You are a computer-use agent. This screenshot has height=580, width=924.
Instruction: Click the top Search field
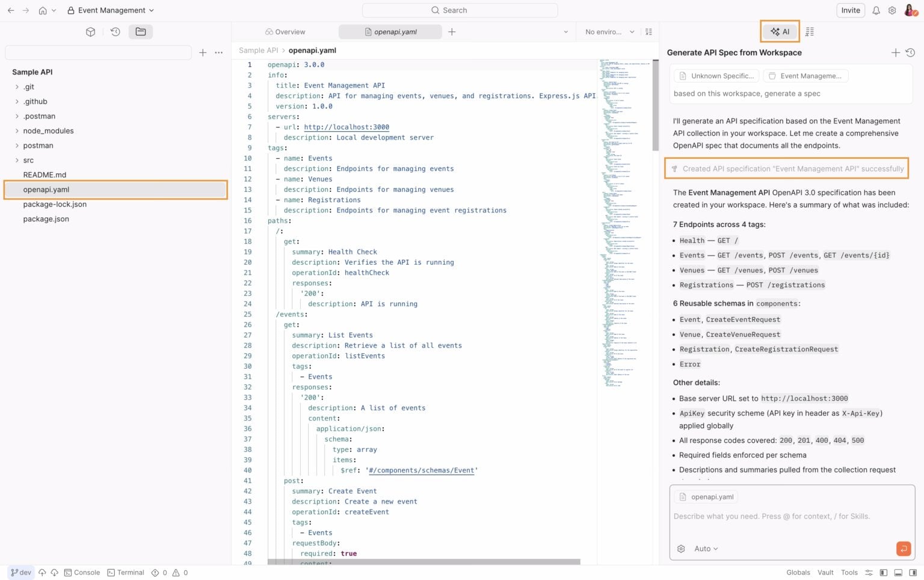[460, 10]
